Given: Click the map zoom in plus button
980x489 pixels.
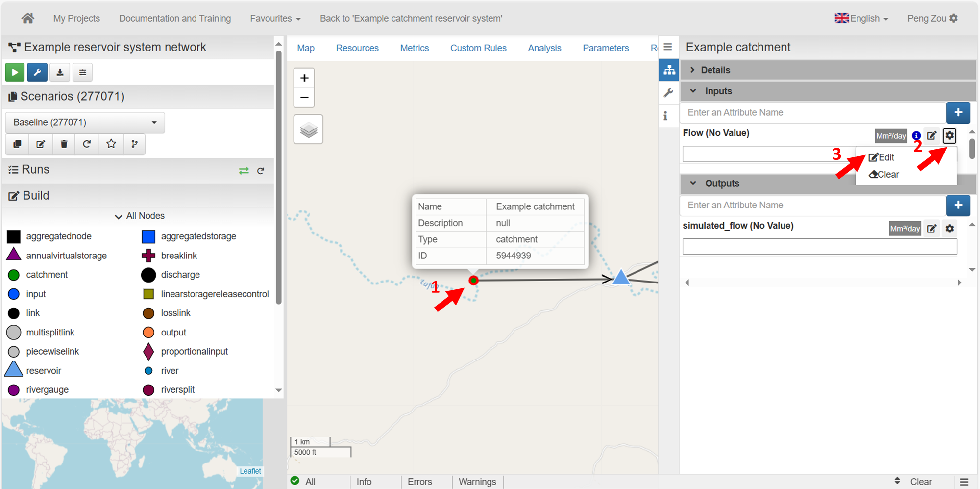Looking at the screenshot, I should click(304, 78).
